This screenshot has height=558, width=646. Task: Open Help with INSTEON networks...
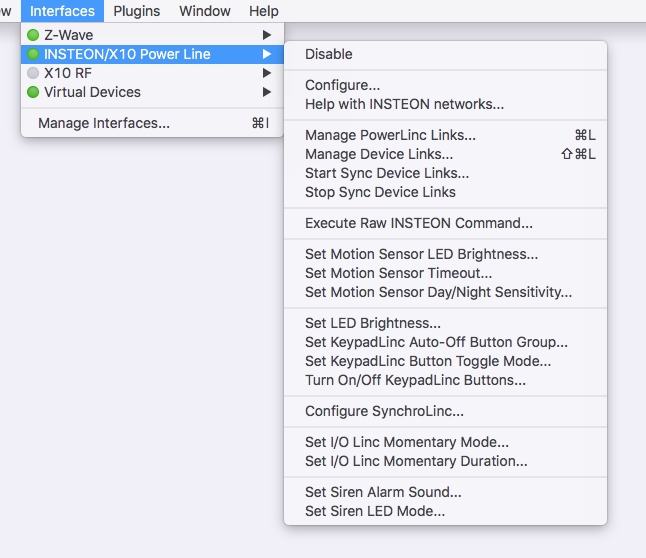[445, 104]
